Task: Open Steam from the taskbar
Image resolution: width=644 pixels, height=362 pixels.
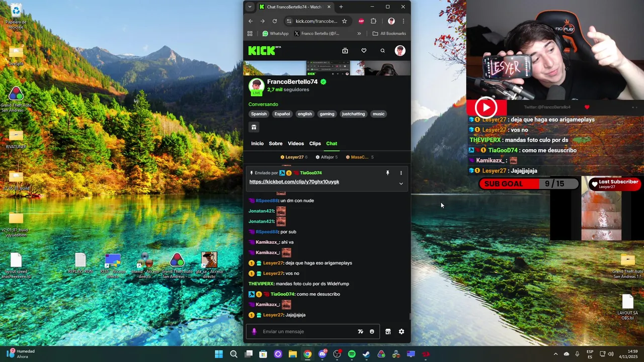Action: 366,354
